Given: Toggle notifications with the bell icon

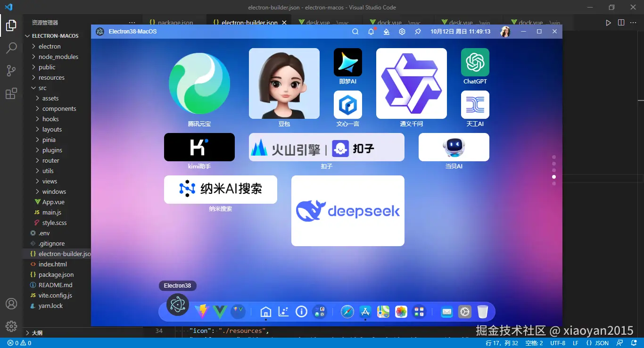Looking at the screenshot, I should pos(371,31).
